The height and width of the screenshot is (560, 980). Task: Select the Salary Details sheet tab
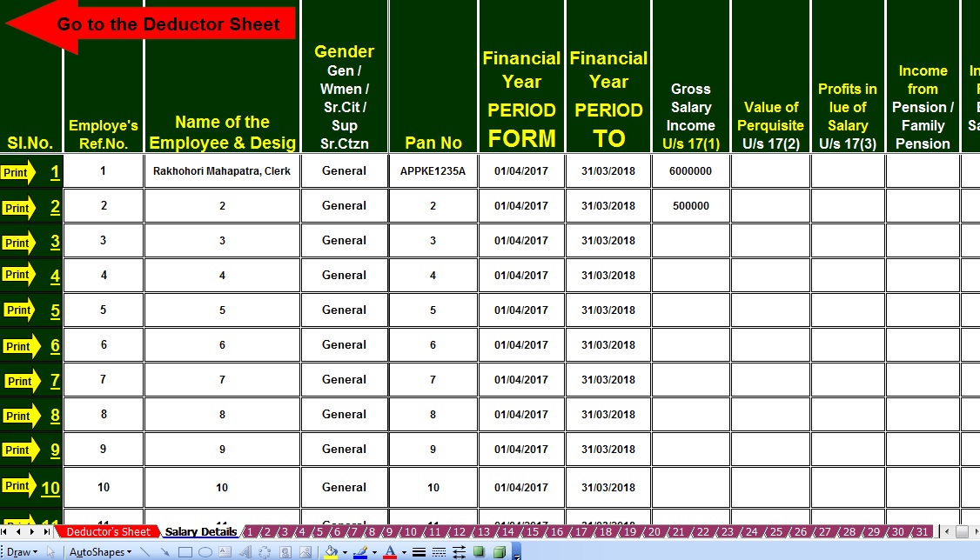(201, 532)
